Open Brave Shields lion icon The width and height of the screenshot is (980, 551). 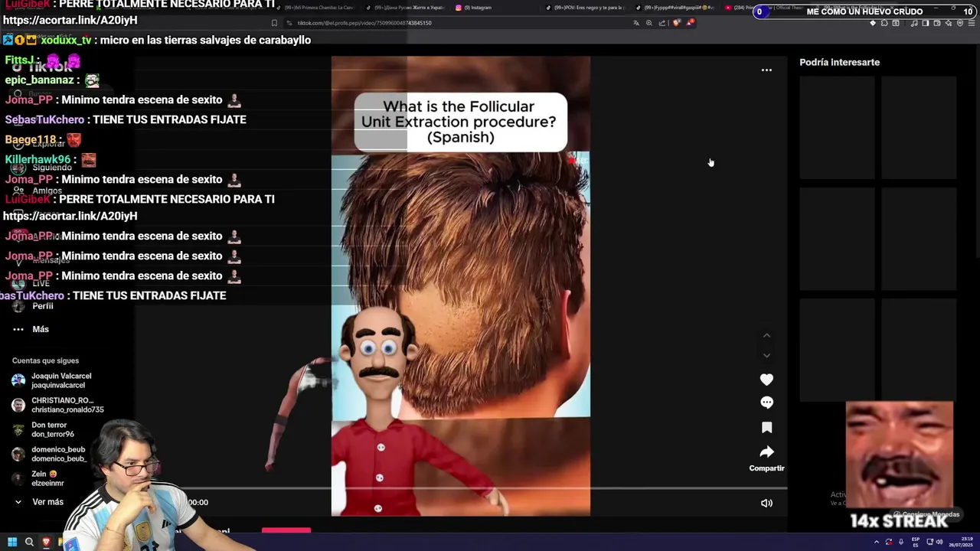tap(676, 23)
